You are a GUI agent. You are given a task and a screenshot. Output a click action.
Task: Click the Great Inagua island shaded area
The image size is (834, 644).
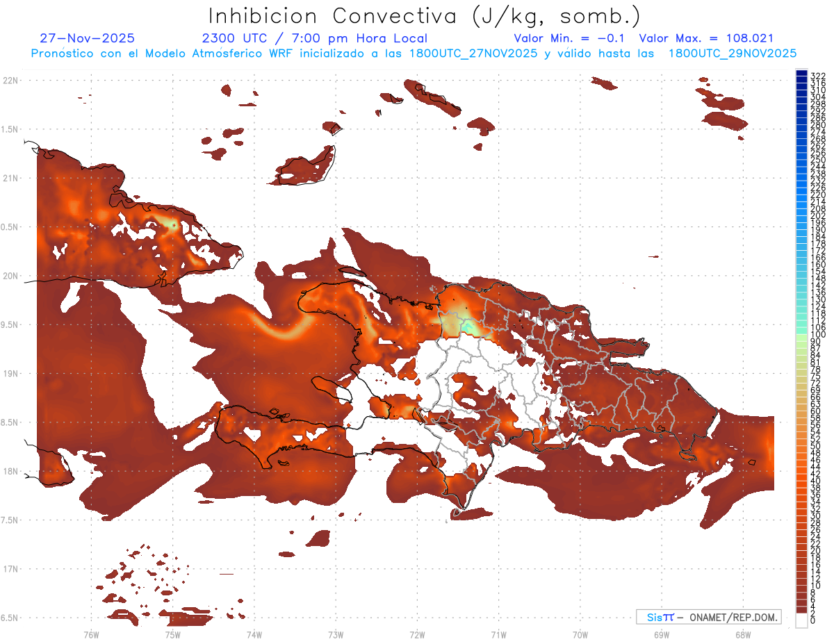(306, 165)
